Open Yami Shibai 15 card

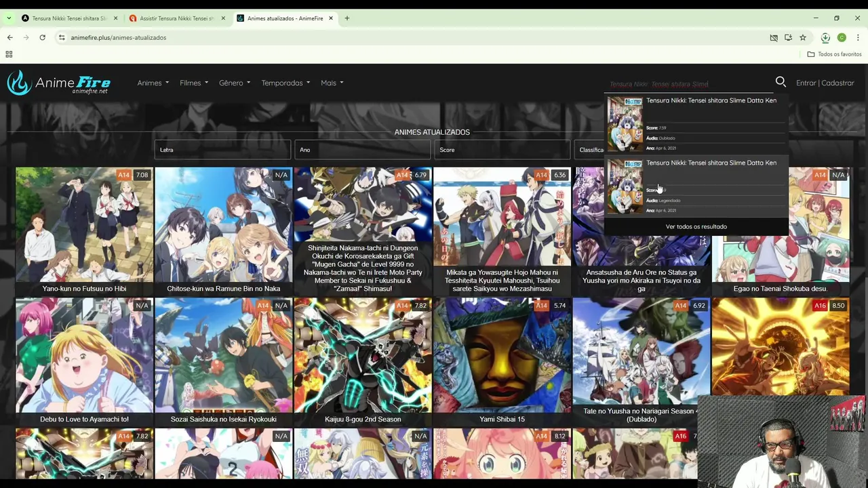pos(502,362)
